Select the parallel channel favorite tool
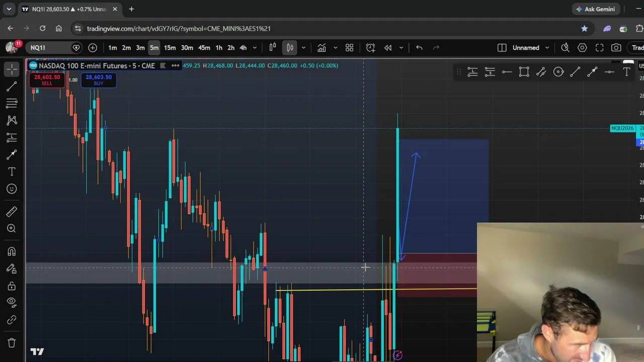The width and height of the screenshot is (644, 362). (x=541, y=72)
